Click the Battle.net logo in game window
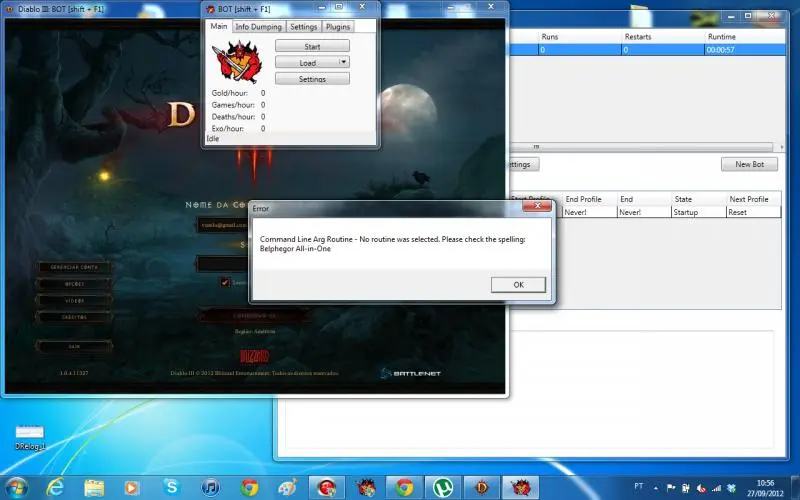This screenshot has width=800, height=500. click(x=410, y=373)
